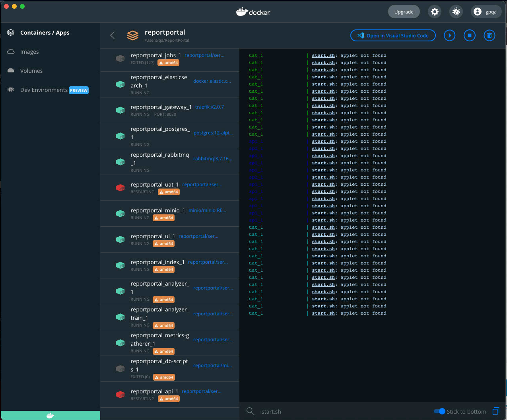The image size is (507, 420).
Task: Delete the reportportal app stack
Action: point(490,35)
